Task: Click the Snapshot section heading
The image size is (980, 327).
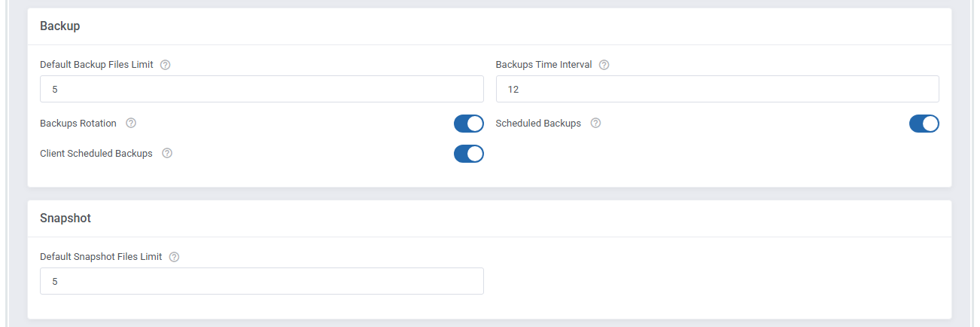Action: (x=65, y=219)
